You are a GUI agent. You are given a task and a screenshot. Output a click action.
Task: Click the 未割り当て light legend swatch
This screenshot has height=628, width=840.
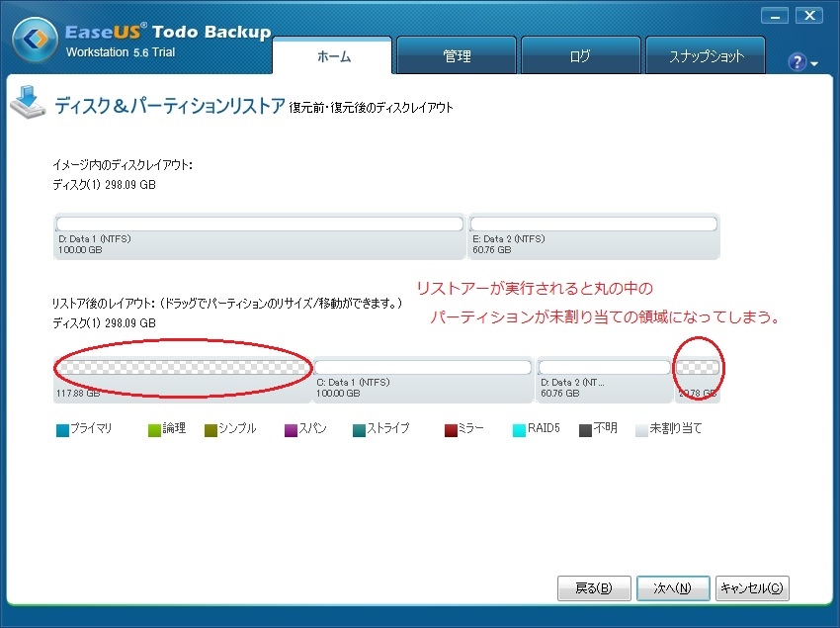(641, 430)
